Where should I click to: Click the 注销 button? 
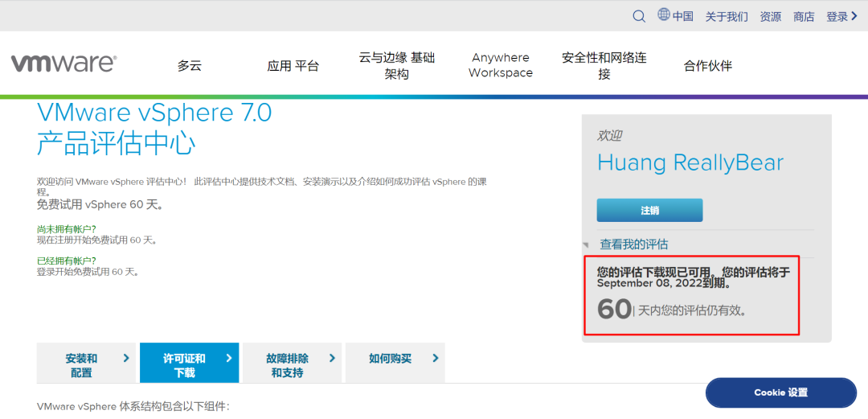coord(650,210)
